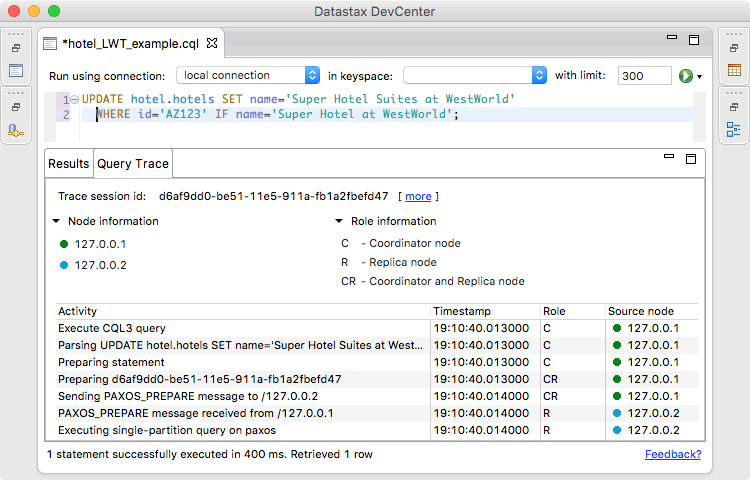Collapse the Node information section
The image size is (750, 480).
(x=56, y=222)
